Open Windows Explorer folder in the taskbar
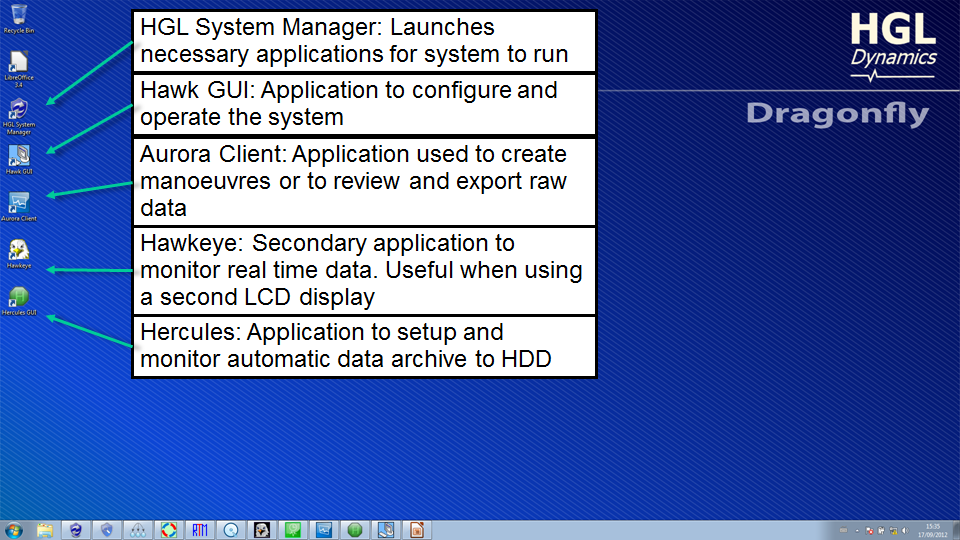This screenshot has height=540, width=960. [45, 530]
